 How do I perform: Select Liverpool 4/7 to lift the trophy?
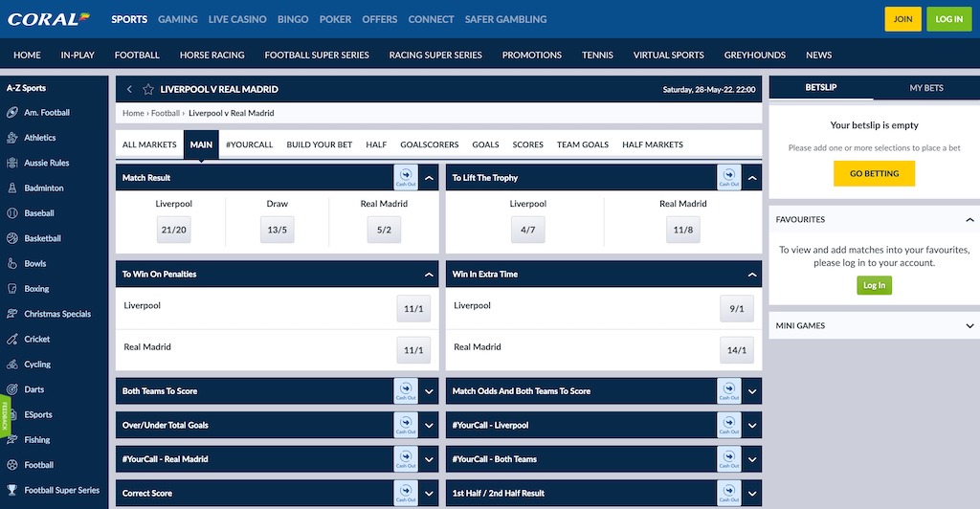coord(527,230)
